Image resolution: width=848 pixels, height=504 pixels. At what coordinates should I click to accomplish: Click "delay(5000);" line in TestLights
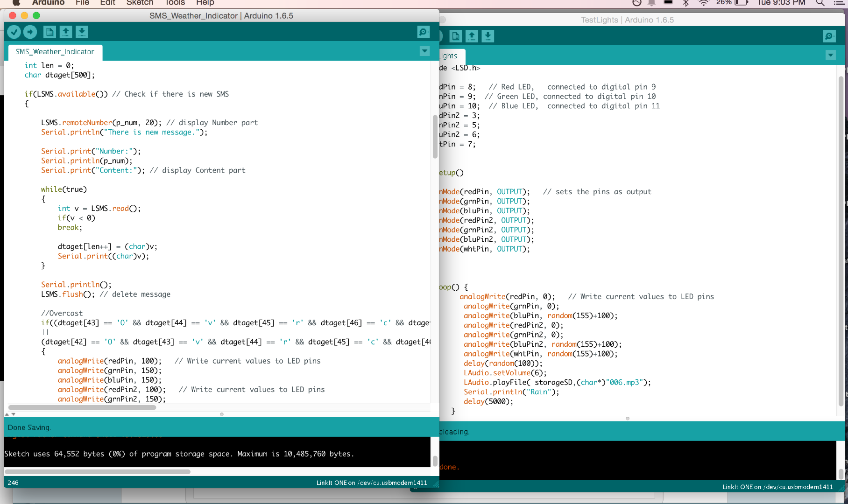tap(488, 401)
